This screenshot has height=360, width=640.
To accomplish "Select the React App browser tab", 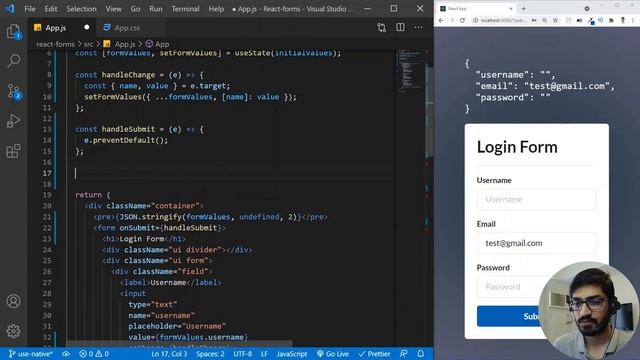I will (x=476, y=8).
